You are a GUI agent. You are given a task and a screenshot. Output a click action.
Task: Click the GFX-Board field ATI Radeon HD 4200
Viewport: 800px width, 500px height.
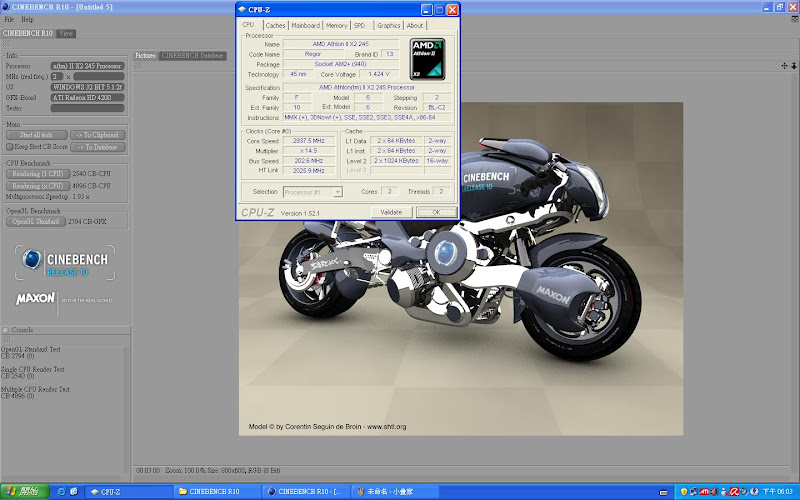[87, 97]
